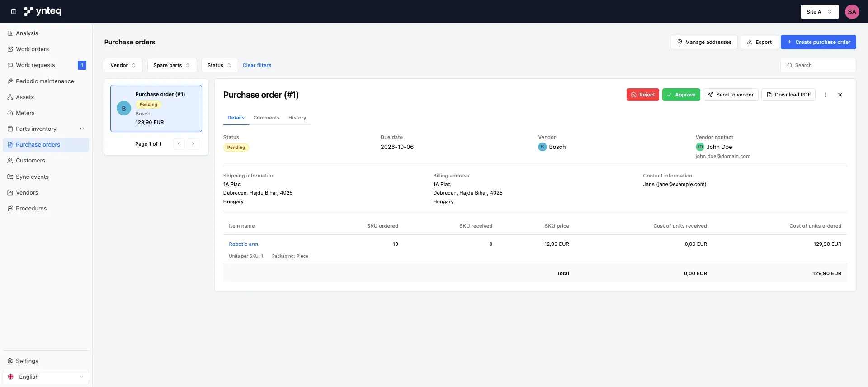868x387 pixels.
Task: Download the purchase order PDF
Action: pyautogui.click(x=788, y=95)
